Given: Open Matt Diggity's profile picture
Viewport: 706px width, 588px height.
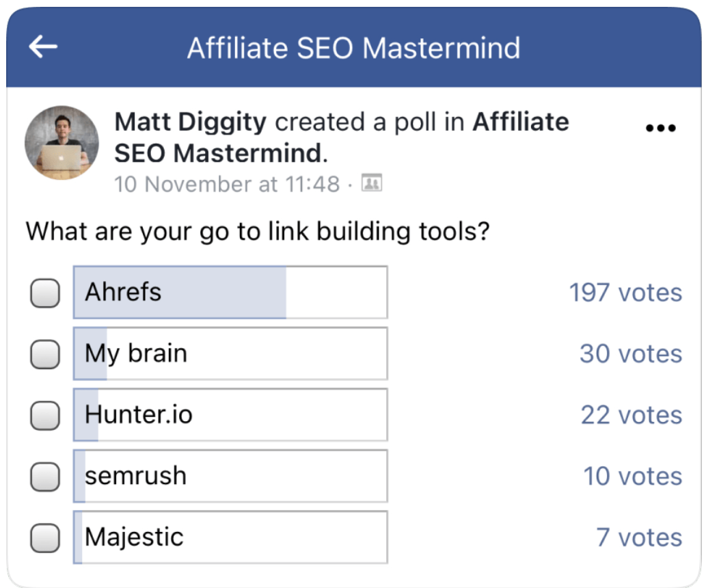Looking at the screenshot, I should pyautogui.click(x=62, y=142).
